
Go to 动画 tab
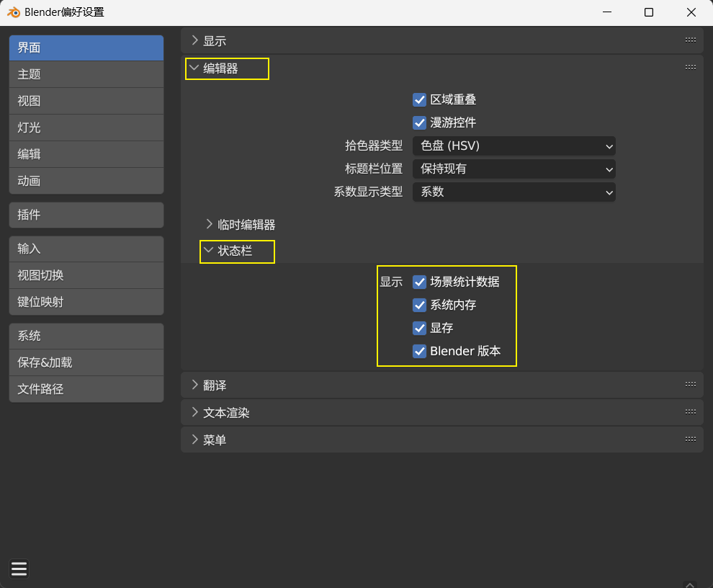(x=86, y=181)
